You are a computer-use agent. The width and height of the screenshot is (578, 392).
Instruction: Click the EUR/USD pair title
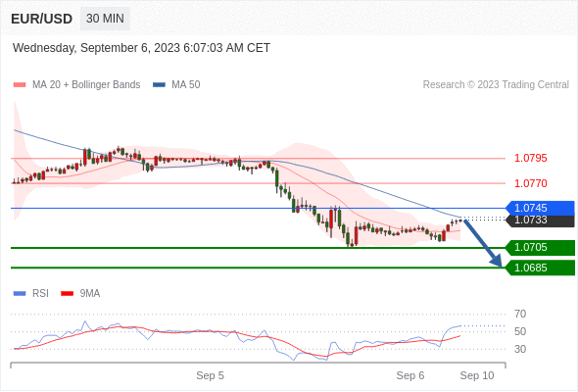tap(42, 19)
